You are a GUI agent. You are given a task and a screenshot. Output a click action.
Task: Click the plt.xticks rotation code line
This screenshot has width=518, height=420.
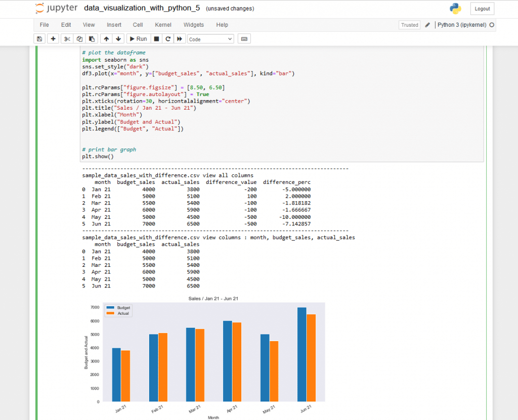[x=166, y=101]
